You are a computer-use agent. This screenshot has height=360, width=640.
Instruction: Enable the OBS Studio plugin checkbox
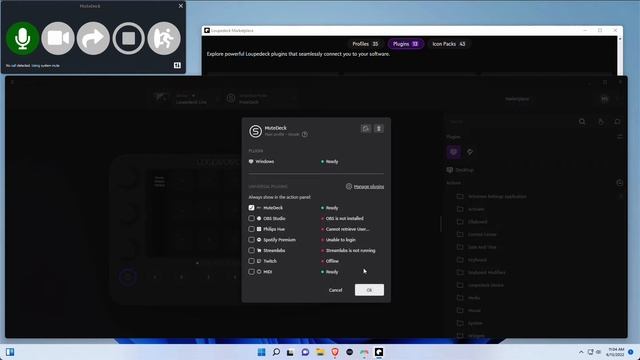coord(251,218)
